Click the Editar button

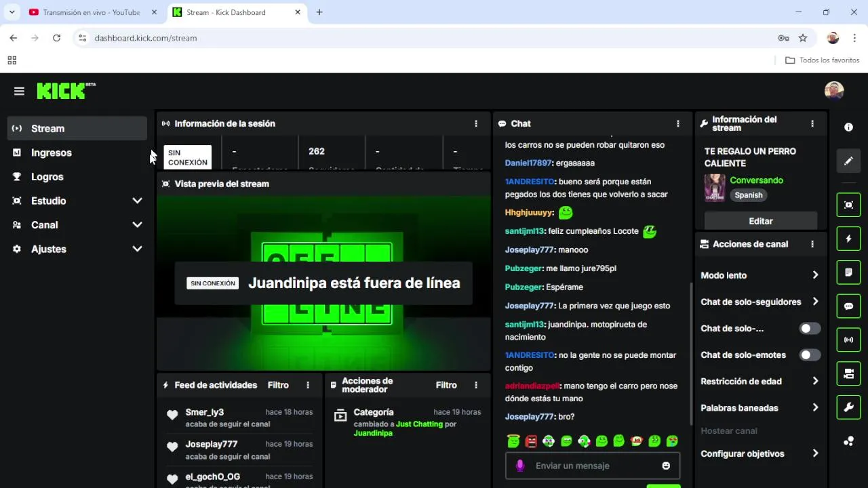(x=760, y=221)
